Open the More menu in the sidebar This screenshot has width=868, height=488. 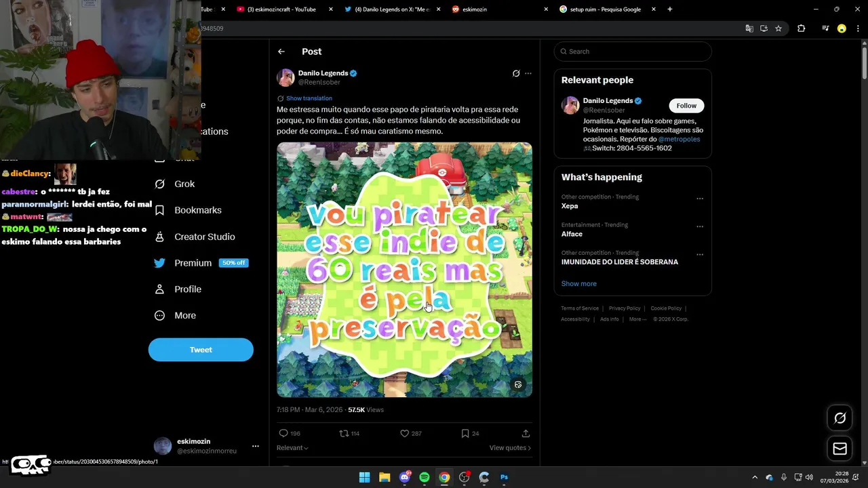[175, 315]
